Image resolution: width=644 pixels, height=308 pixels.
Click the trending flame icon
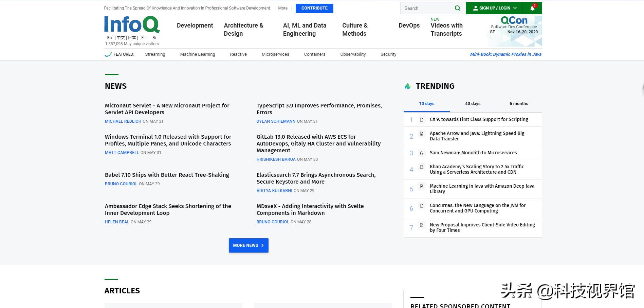click(408, 86)
